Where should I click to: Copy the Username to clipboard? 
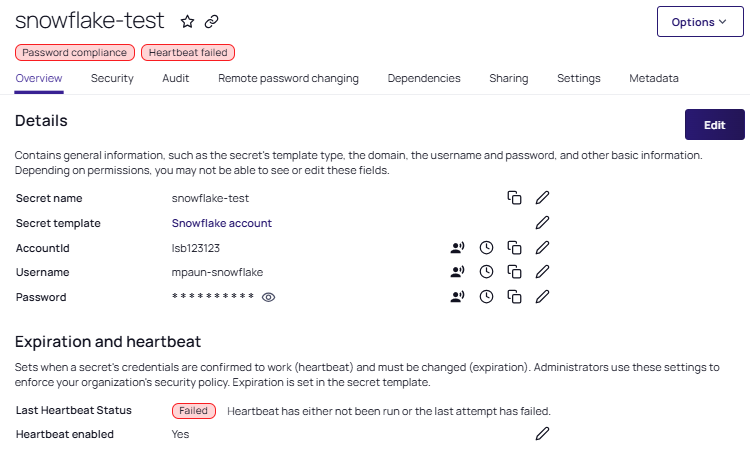514,271
